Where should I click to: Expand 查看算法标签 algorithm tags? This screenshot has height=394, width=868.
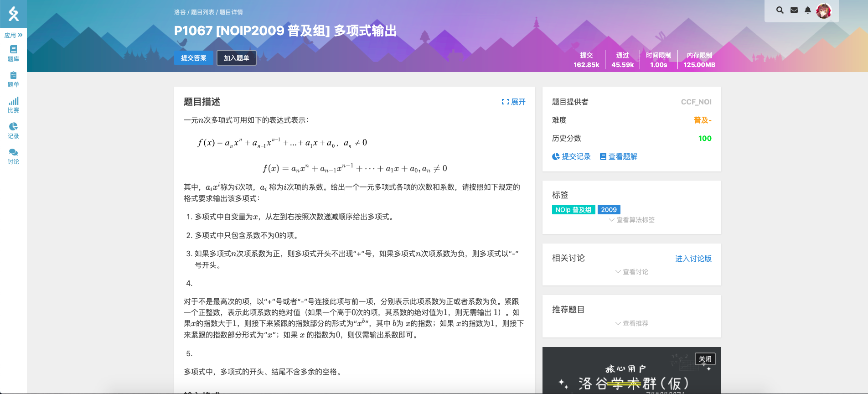tap(631, 220)
